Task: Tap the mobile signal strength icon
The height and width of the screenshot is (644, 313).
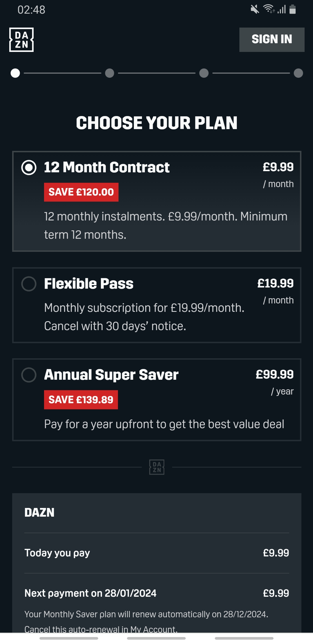Action: 282,10
